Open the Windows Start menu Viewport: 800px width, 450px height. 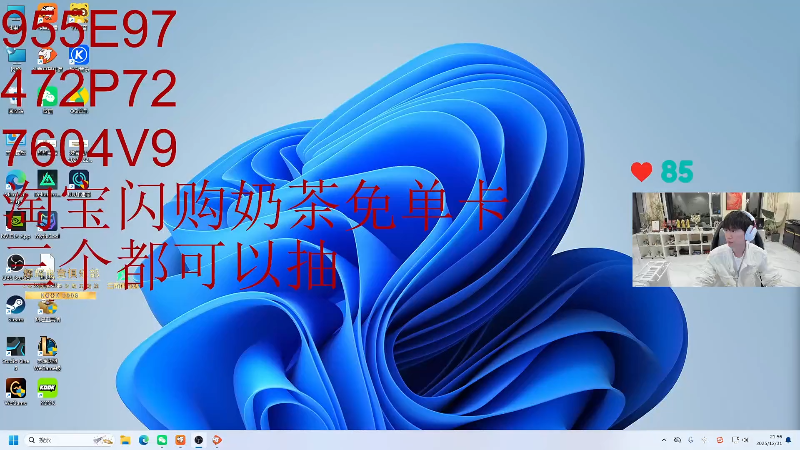tap(13, 440)
